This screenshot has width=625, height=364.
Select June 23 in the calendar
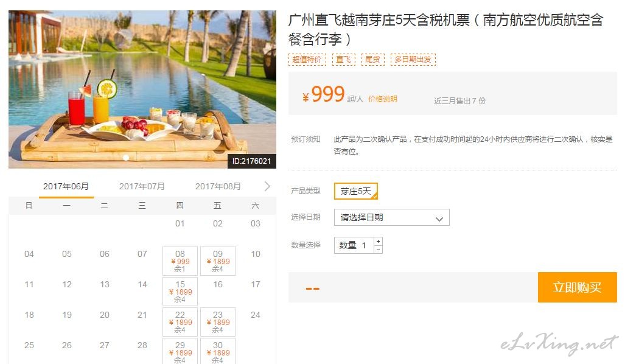[x=218, y=322]
